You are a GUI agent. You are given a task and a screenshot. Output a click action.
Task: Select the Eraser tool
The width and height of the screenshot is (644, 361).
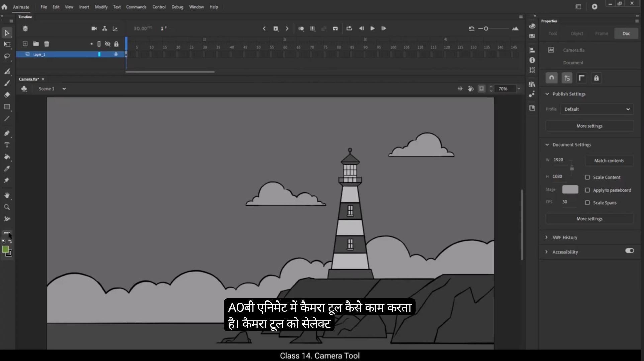tap(7, 95)
